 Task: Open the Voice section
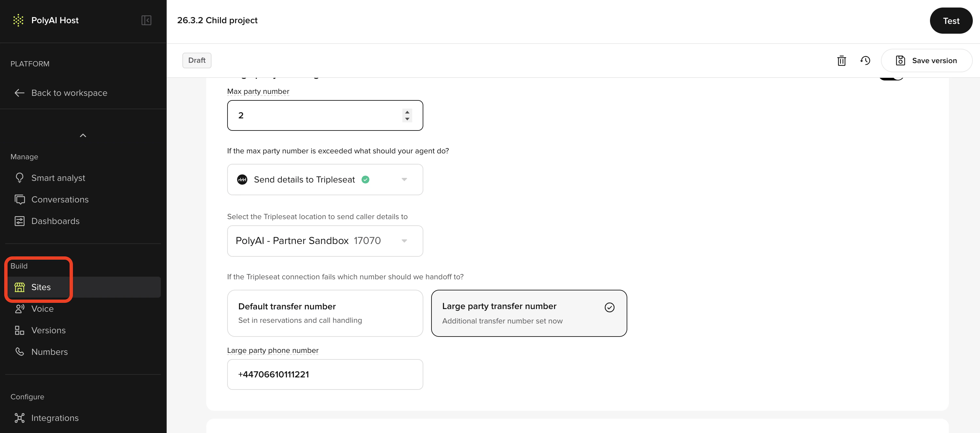coord(83,309)
